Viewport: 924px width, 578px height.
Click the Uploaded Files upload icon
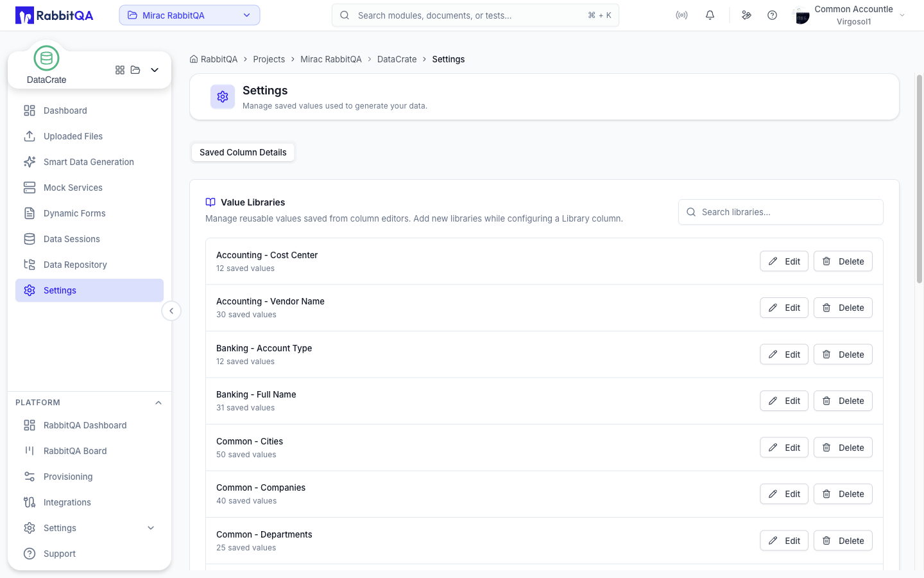click(x=30, y=136)
